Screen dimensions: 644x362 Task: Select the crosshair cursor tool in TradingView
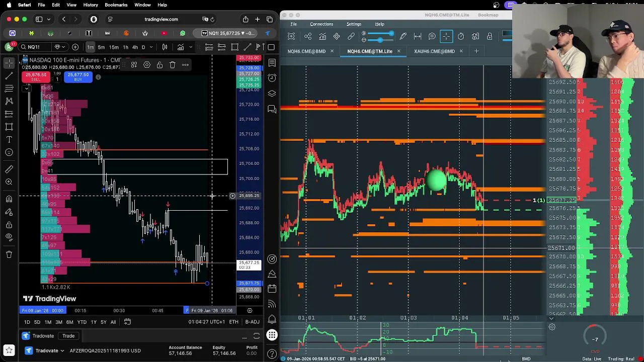(9, 63)
